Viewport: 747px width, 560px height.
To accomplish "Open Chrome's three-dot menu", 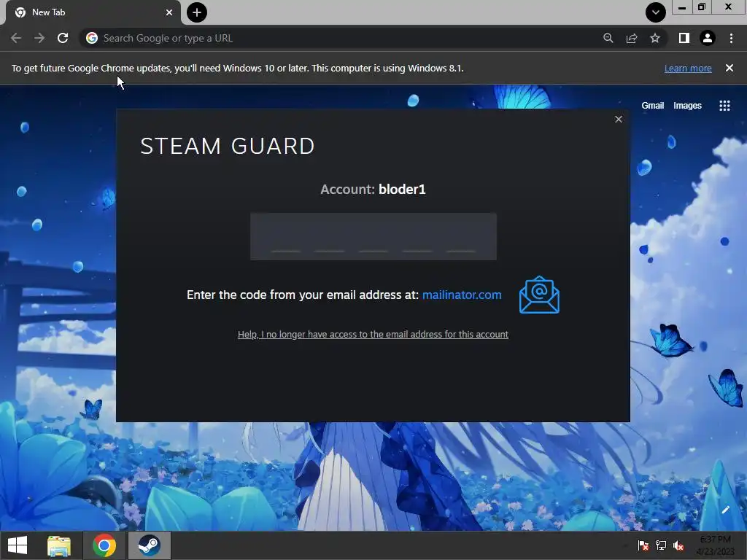I will 731,38.
